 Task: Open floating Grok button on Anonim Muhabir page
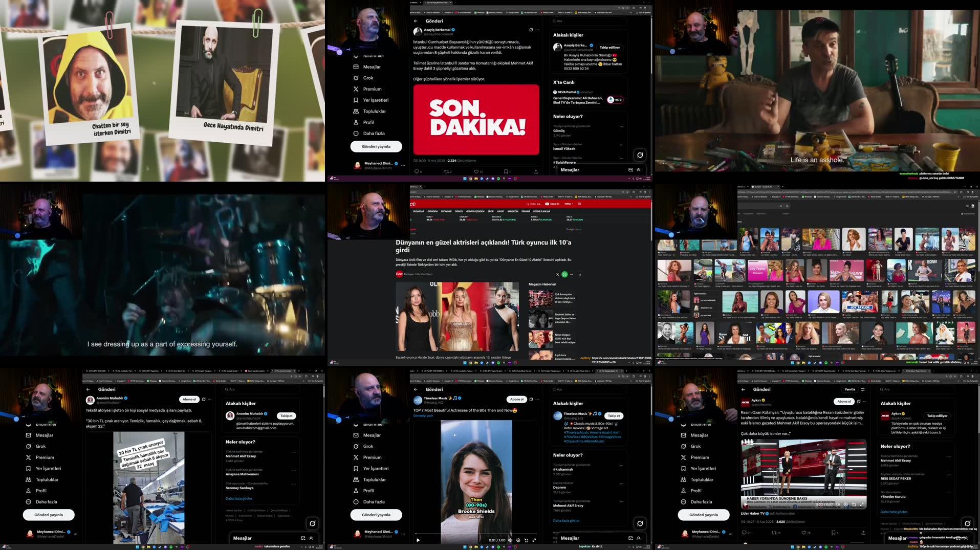pyautogui.click(x=312, y=523)
